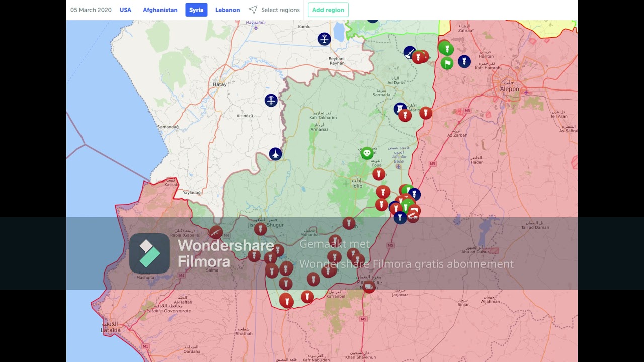644x362 pixels.
Task: Click the Hatay city label
Action: point(220,84)
